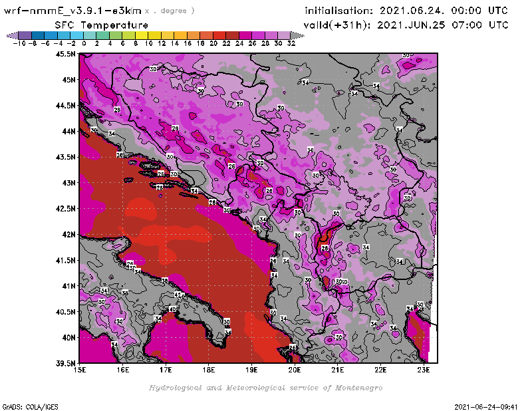Click the '45N' latitude label
This screenshot has height=411, width=532.
click(x=69, y=79)
